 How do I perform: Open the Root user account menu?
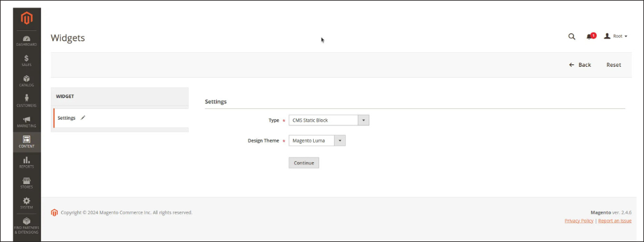point(616,36)
